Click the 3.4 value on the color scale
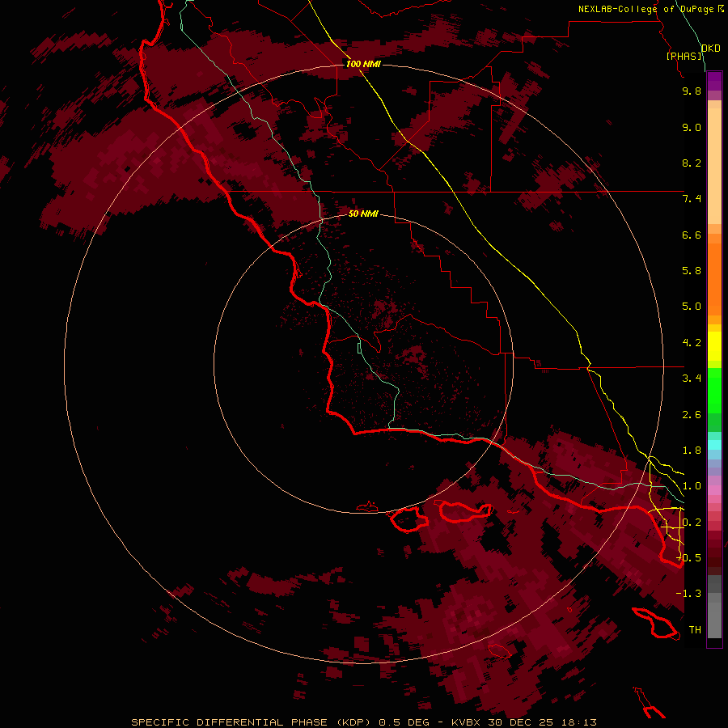 [692, 379]
